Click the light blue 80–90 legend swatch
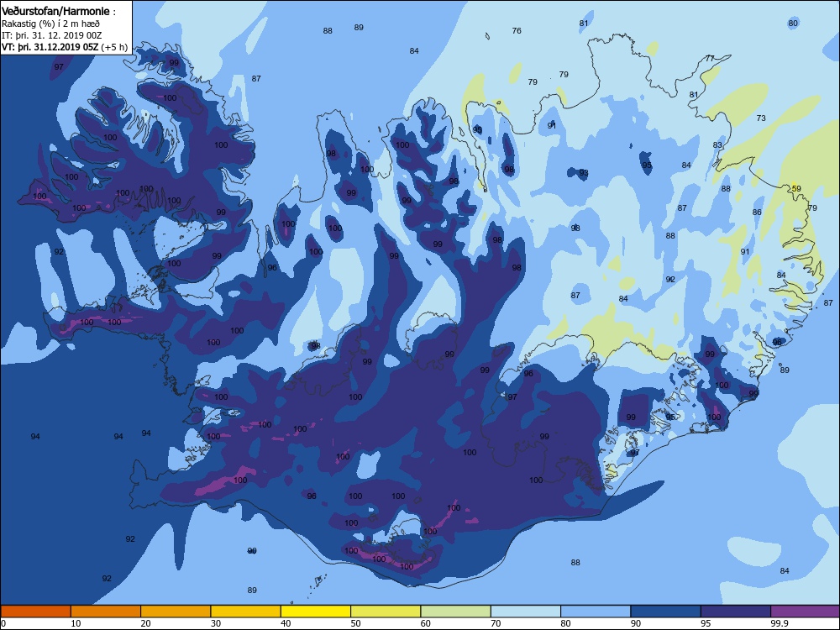Viewport: 840px width, 630px height. (596, 612)
